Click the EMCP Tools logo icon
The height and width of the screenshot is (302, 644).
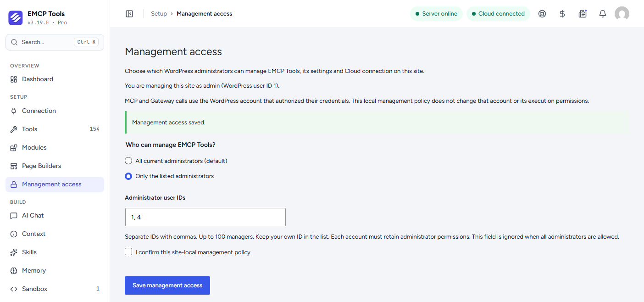tap(16, 17)
